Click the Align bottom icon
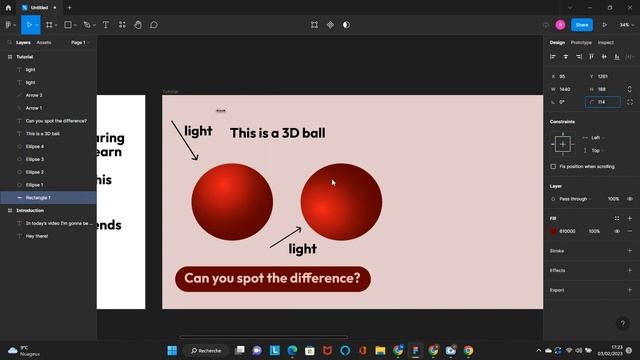640x360 pixels. point(617,57)
